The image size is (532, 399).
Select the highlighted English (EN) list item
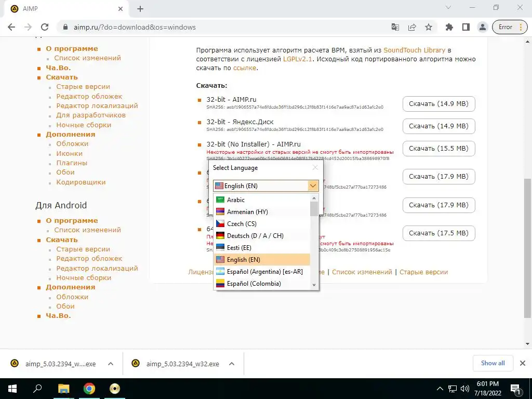coord(262,260)
